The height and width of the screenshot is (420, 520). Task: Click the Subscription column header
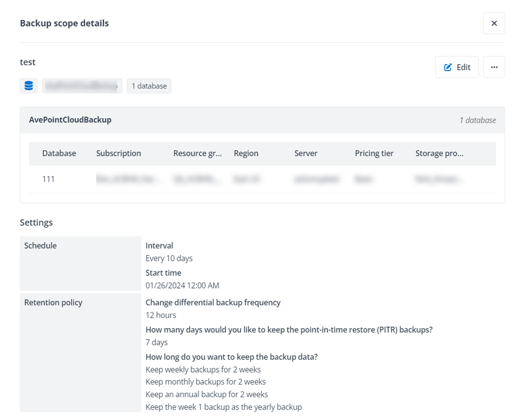click(x=118, y=153)
